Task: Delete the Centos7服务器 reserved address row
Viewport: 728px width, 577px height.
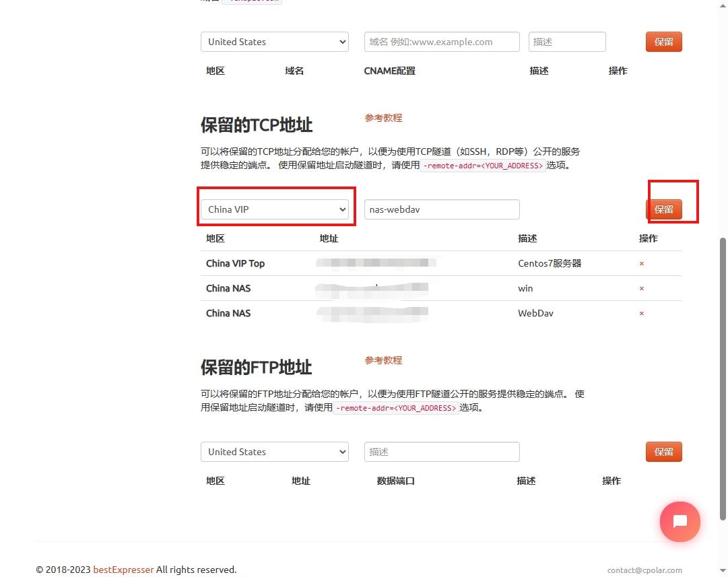Action: (x=642, y=264)
